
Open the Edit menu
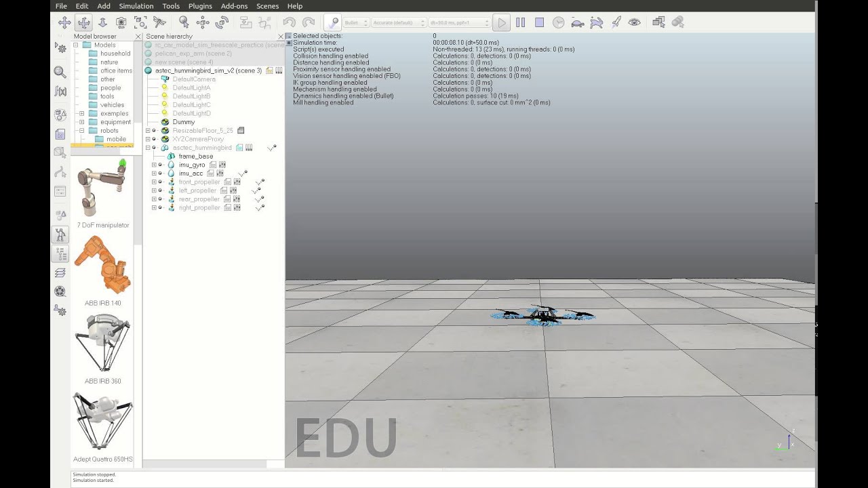pyautogui.click(x=82, y=6)
